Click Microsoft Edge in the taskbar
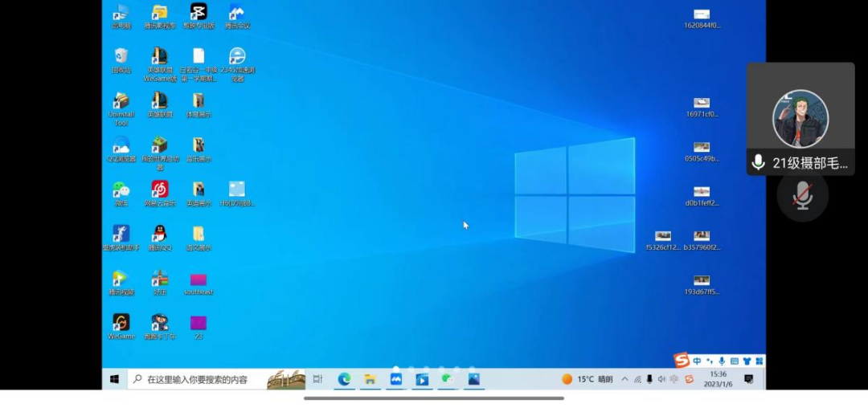 344,379
